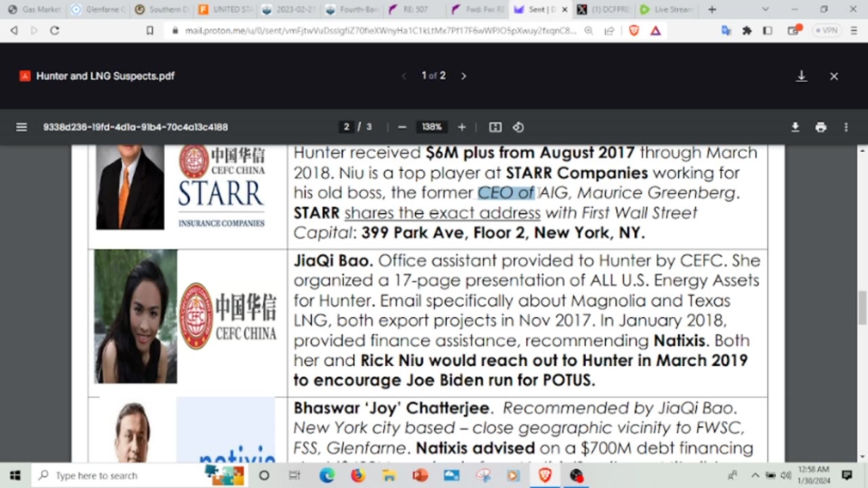The width and height of the screenshot is (868, 488).
Task: Switch to the 2023-02-21 tab
Action: 290,9
